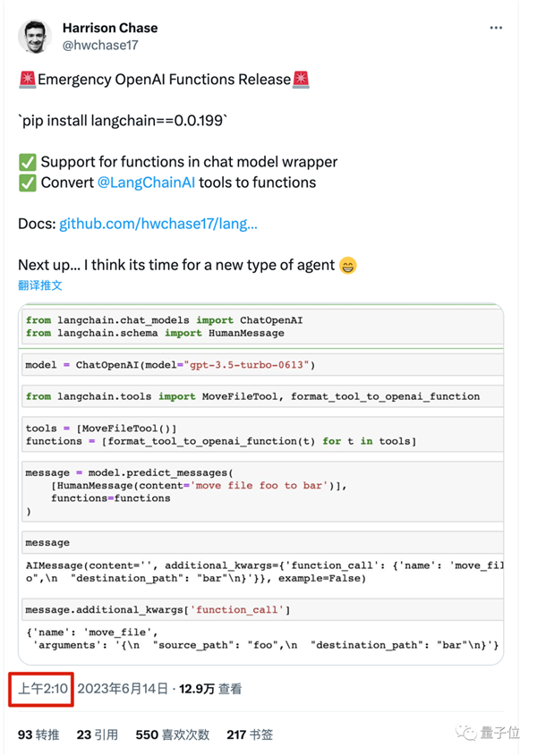Viewport: 537px width, 756px height.
Task: Click the 2023年6月14日 post date
Action: [x=123, y=689]
